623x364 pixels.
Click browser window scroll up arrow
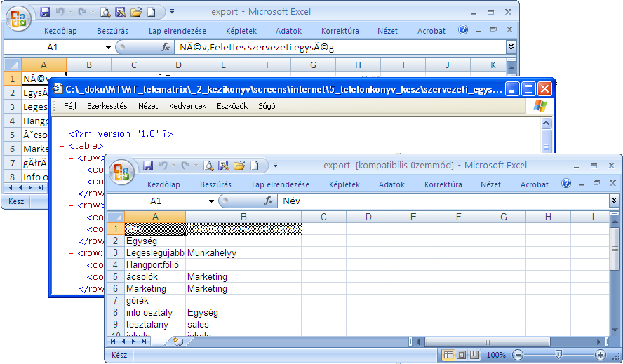pos(547,123)
